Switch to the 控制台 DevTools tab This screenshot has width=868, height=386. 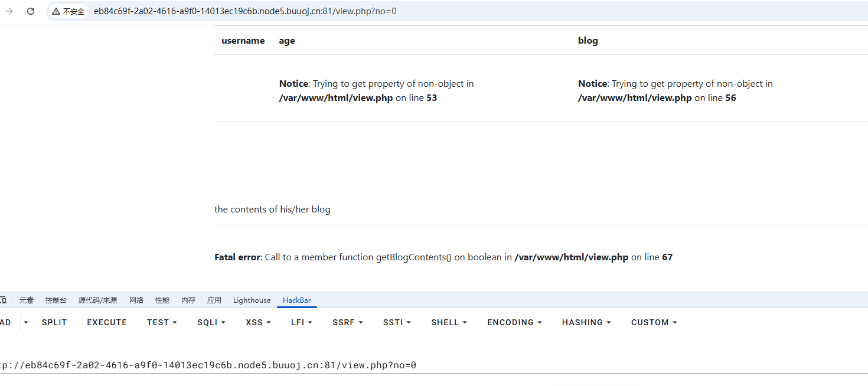(x=56, y=300)
